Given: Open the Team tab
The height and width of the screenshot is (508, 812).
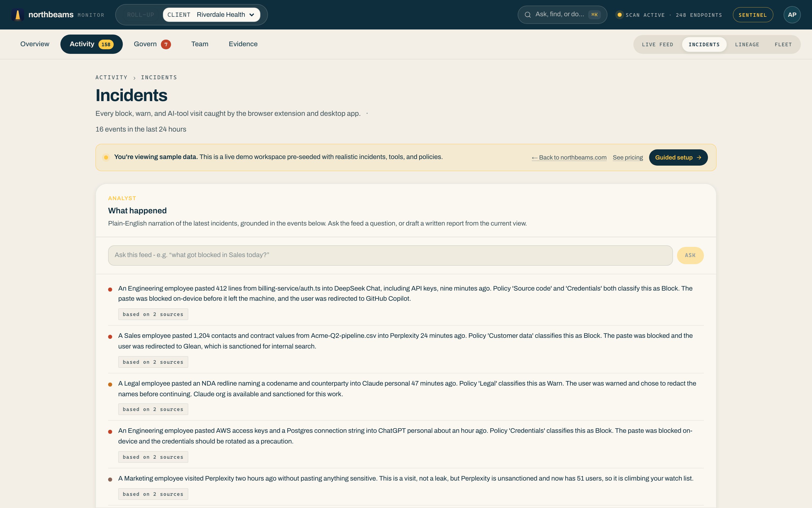Looking at the screenshot, I should (200, 44).
